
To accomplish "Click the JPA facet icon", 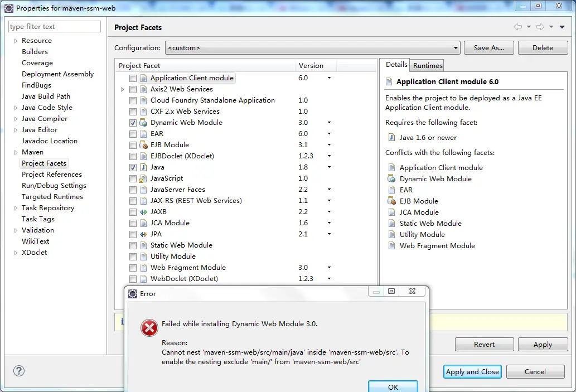I will pos(143,234).
